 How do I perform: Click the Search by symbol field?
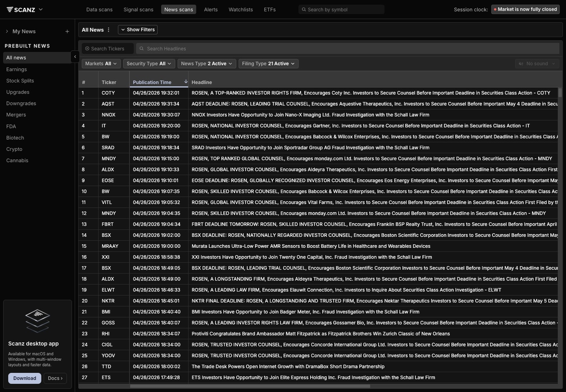click(x=341, y=9)
